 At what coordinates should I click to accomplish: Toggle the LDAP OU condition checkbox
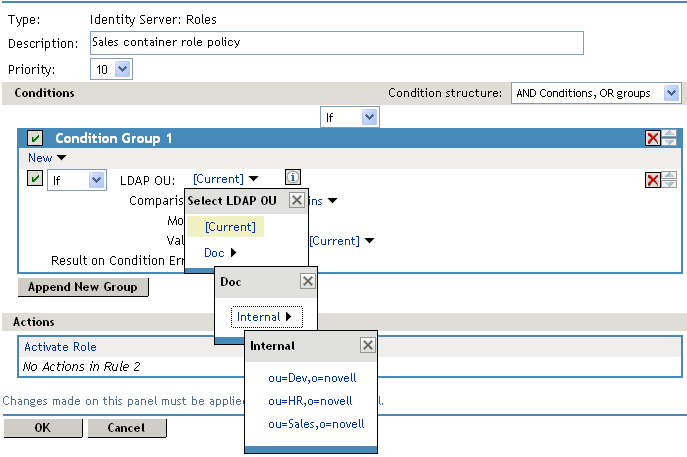35,179
